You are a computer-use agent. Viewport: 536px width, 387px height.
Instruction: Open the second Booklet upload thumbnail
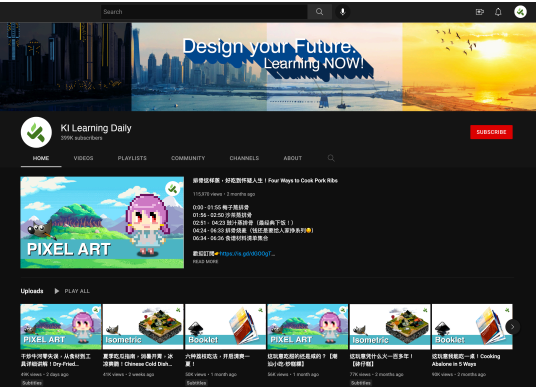pos(472,327)
